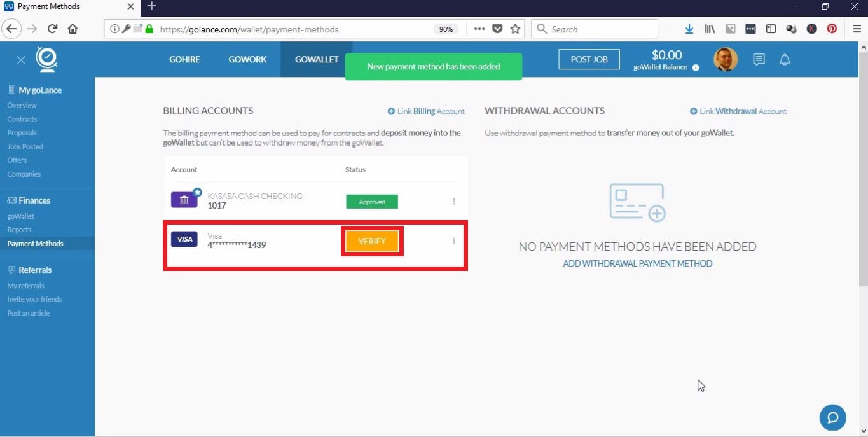Screen dimensions: 868x437
Task: Click the New payment method added notification
Action: pyautogui.click(x=434, y=66)
